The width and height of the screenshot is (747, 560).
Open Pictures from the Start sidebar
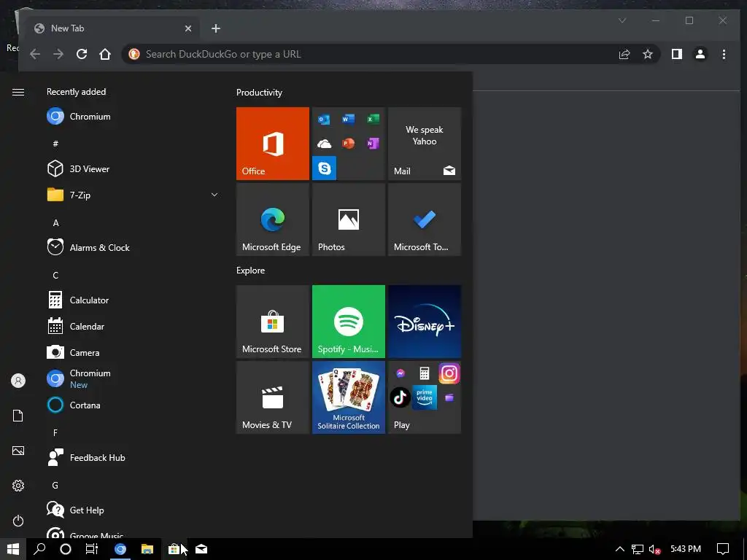pos(18,451)
